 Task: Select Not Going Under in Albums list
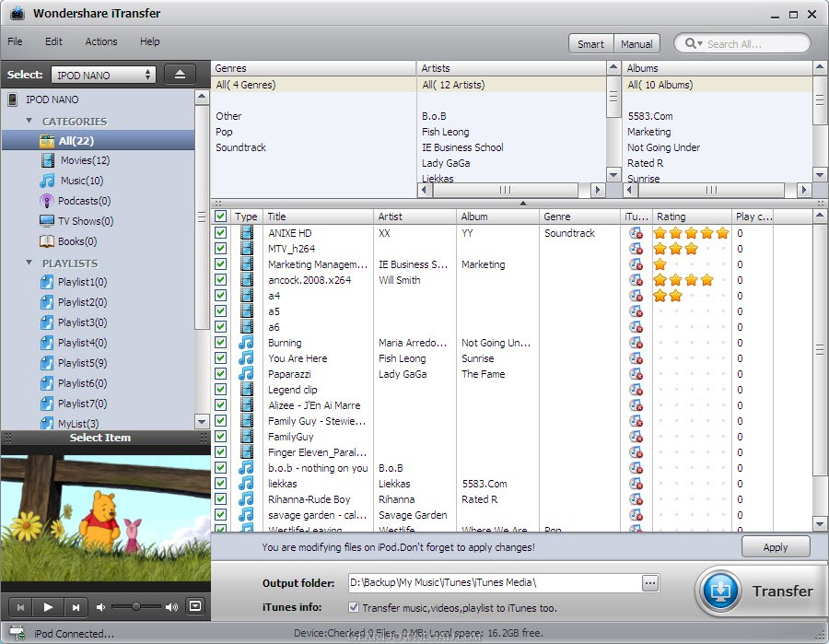tap(663, 147)
